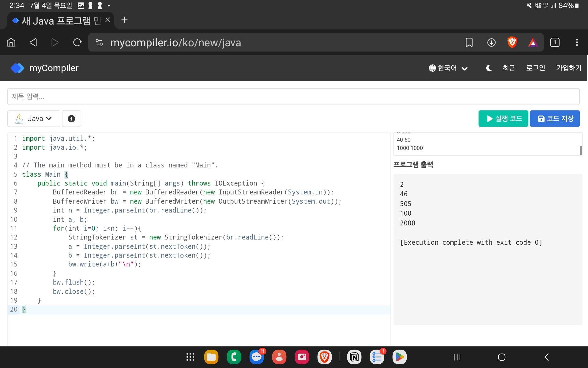Close the 새 Java 프로그램 tab
This screenshot has width=588, height=368.
(107, 20)
